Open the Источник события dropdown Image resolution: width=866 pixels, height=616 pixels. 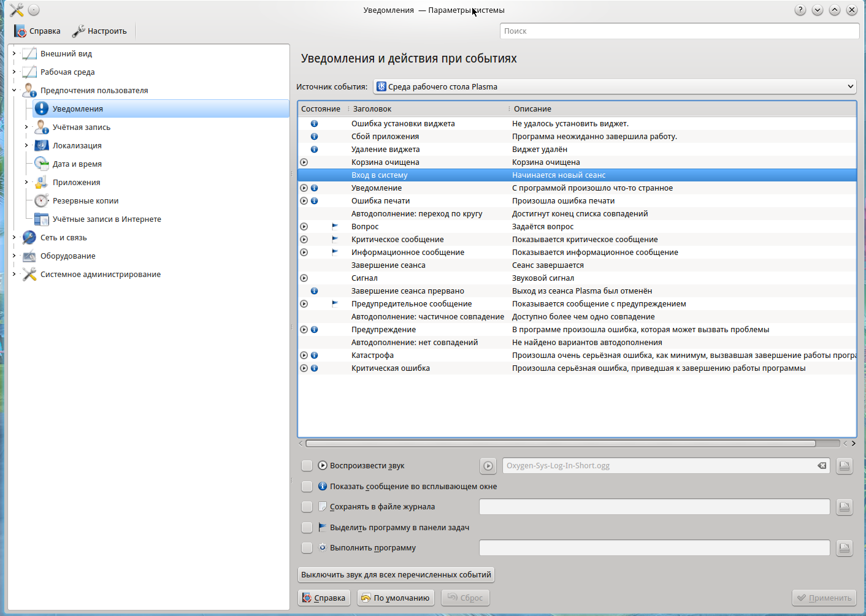(x=615, y=87)
